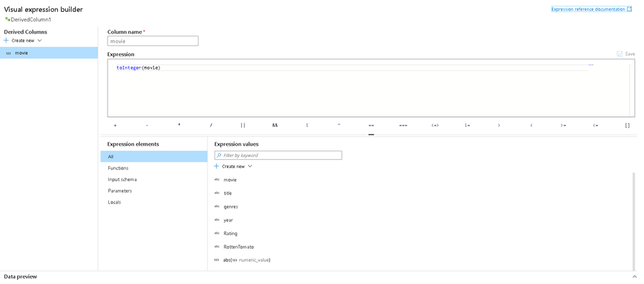Click the expression editor vertical scrollbar
644x284 pixels.
pyautogui.click(x=632, y=90)
